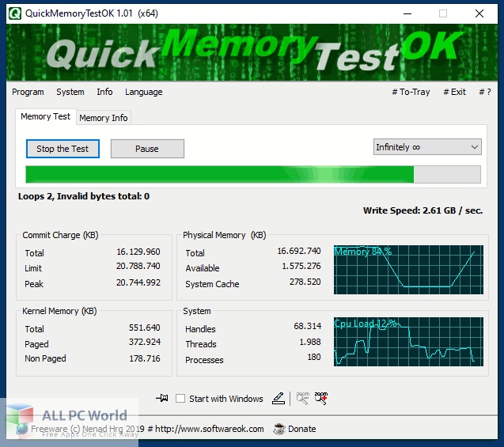Click Available memory value 1.575.276

coord(301,266)
